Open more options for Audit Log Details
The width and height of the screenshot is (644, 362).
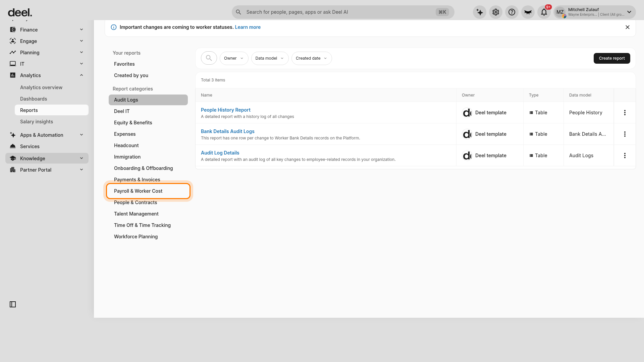pos(625,156)
